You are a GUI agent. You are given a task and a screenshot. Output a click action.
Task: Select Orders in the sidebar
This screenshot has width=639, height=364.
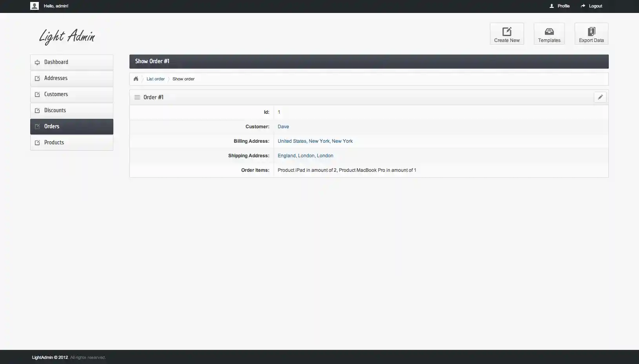pos(72,127)
